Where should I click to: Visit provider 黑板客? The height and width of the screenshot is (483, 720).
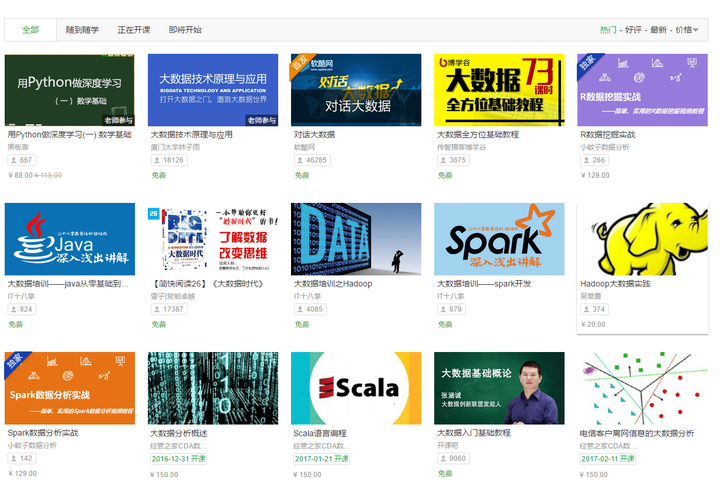point(18,147)
